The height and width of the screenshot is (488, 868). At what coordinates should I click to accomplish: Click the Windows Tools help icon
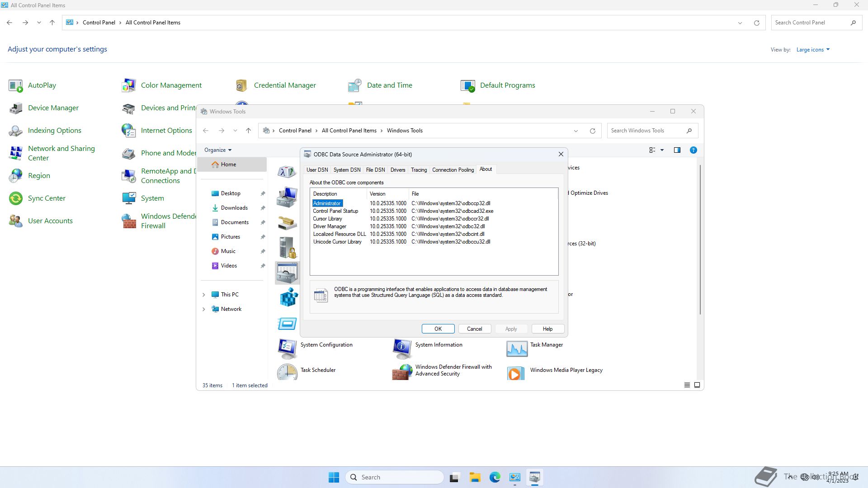(693, 150)
